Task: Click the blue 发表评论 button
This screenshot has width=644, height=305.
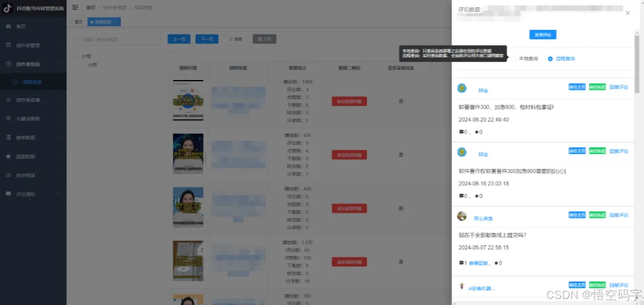Action: click(x=543, y=35)
